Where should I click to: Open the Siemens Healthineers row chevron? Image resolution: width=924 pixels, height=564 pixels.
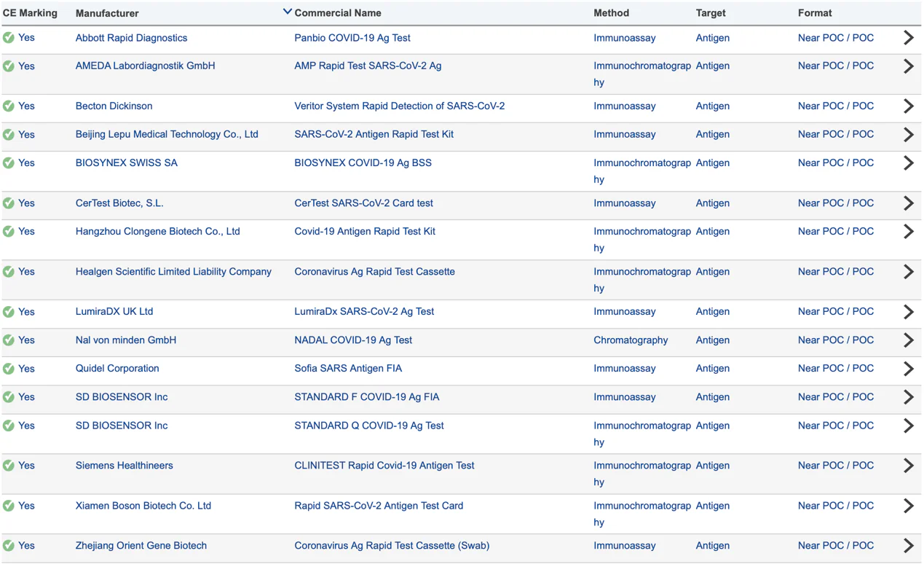(x=908, y=466)
